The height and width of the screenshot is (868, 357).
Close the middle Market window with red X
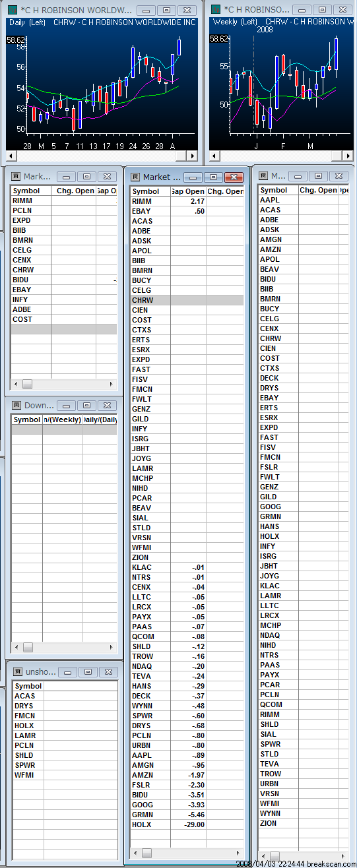pyautogui.click(x=234, y=177)
